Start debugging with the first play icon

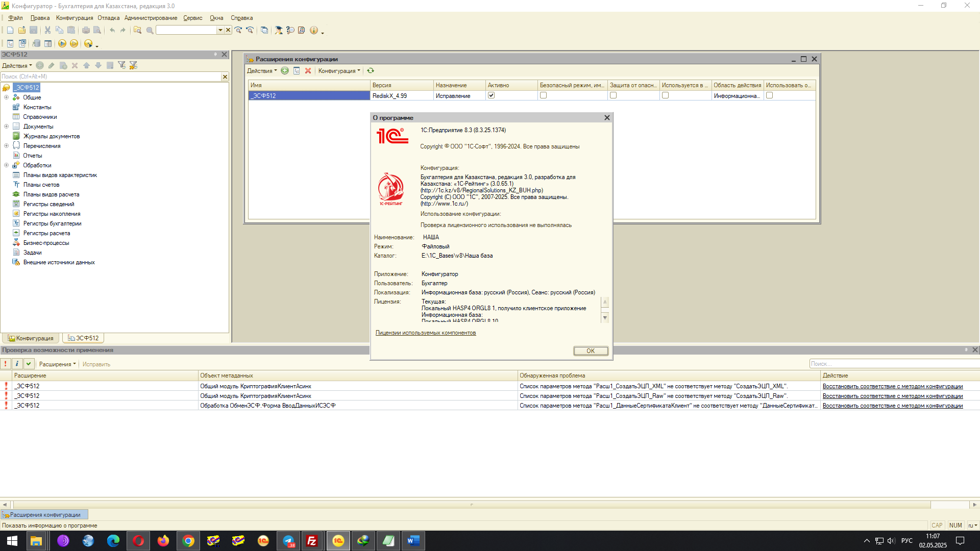62,44
